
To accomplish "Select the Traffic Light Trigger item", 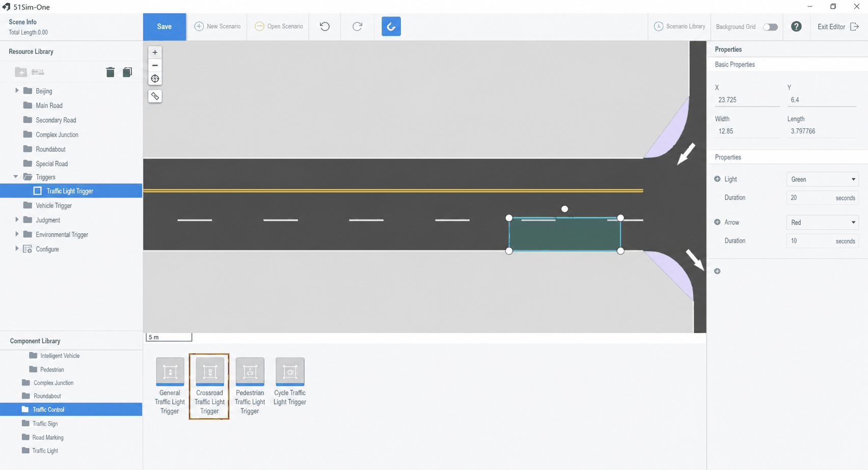I will click(x=71, y=191).
